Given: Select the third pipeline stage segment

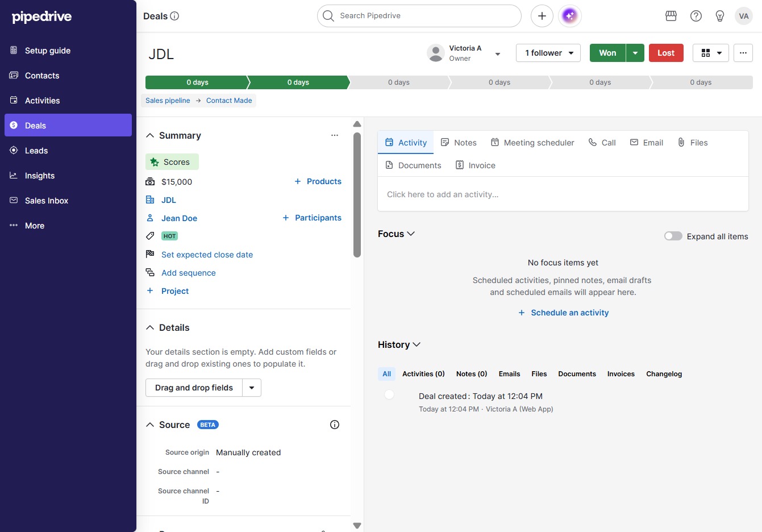Looking at the screenshot, I should tap(398, 82).
